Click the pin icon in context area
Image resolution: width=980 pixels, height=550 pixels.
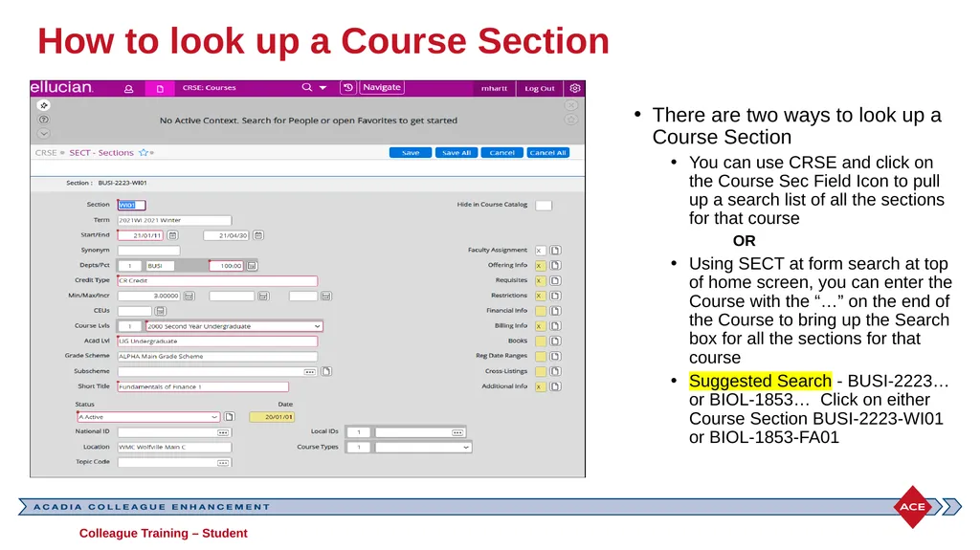click(44, 105)
